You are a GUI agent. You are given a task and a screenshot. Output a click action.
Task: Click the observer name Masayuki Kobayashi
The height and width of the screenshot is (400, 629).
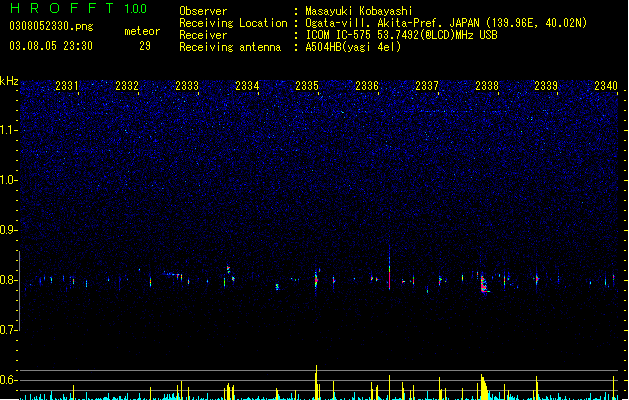(359, 11)
